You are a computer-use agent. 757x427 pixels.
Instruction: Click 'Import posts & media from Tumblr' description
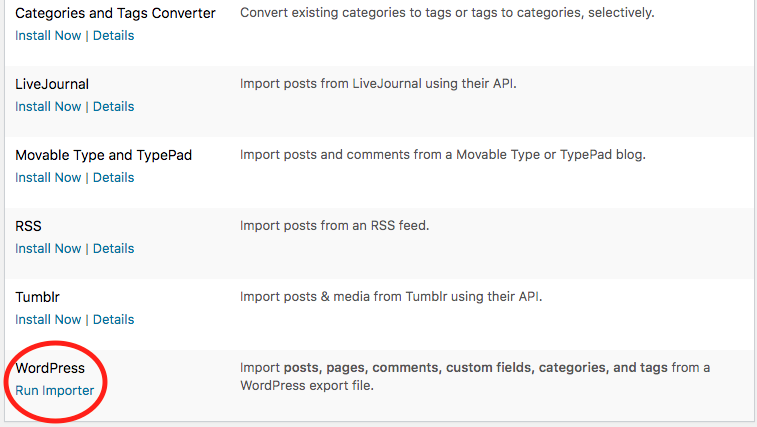[391, 297]
